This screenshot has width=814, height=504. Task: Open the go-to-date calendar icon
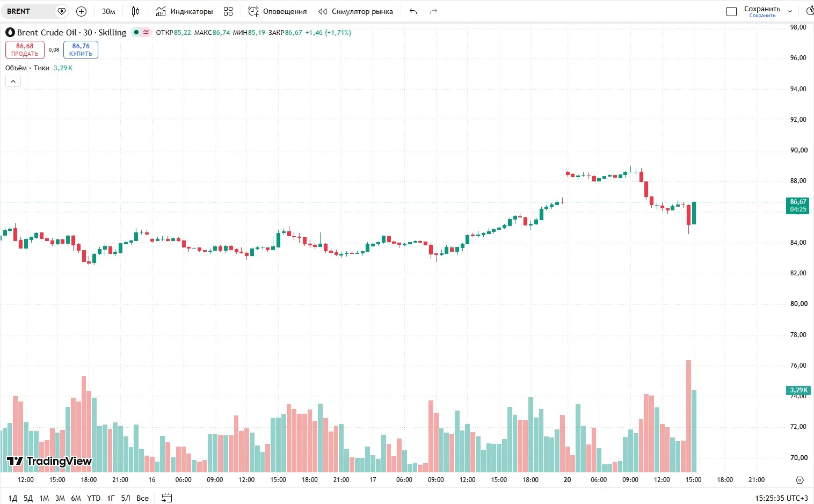click(x=167, y=498)
